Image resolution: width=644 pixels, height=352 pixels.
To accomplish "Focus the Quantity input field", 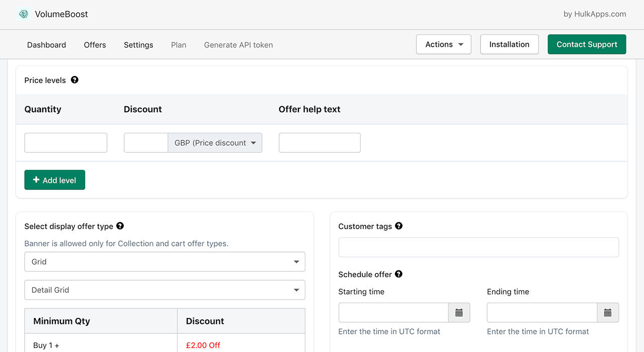I will pyautogui.click(x=66, y=143).
